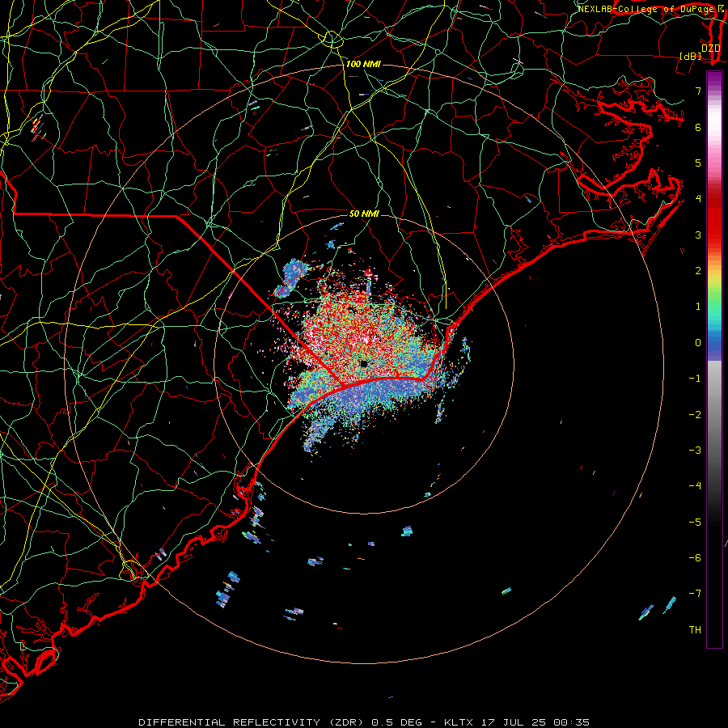Click the '3' value on color scale

click(x=698, y=235)
